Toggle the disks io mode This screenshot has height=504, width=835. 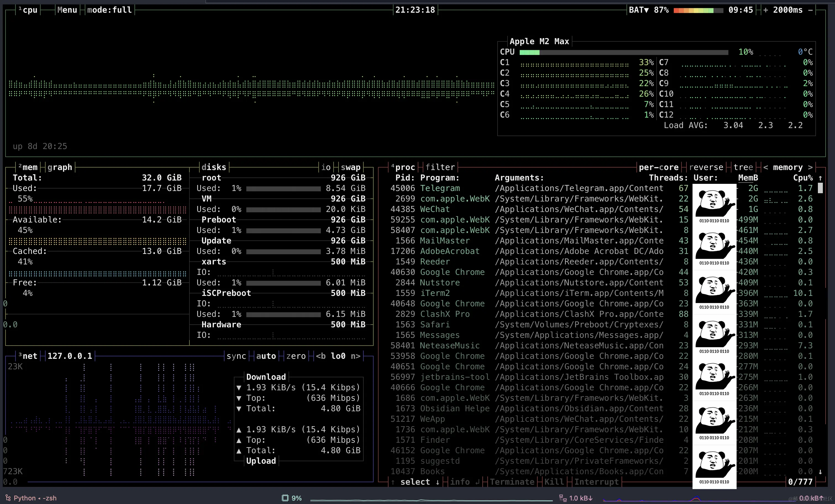326,167
